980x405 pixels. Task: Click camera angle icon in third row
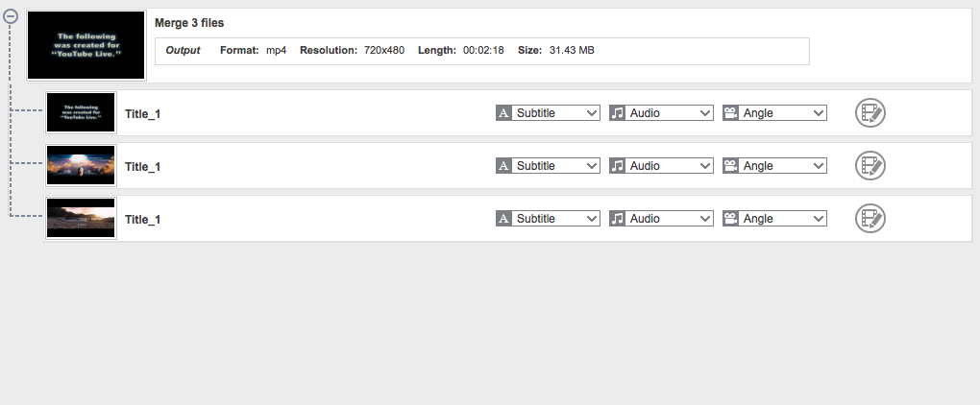click(x=731, y=219)
